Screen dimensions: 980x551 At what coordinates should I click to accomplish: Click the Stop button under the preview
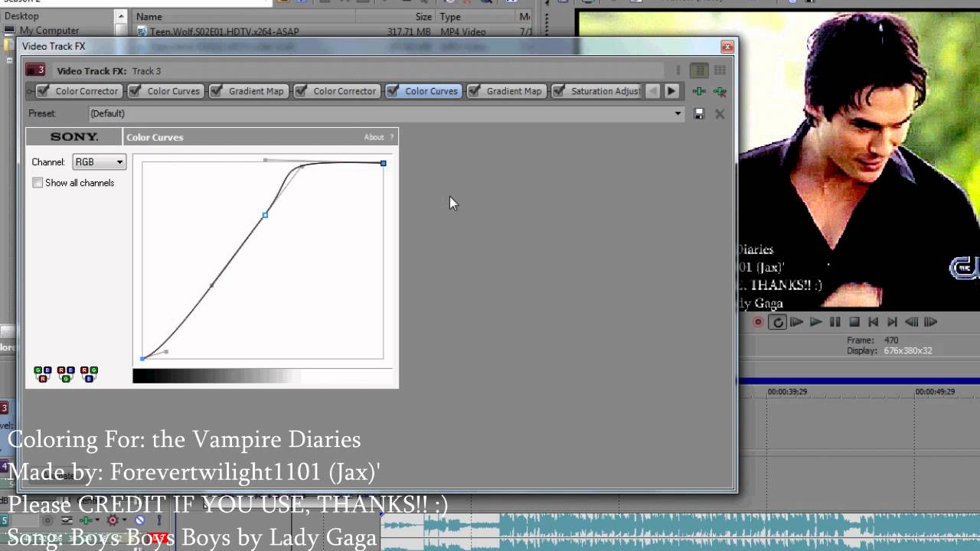point(854,322)
